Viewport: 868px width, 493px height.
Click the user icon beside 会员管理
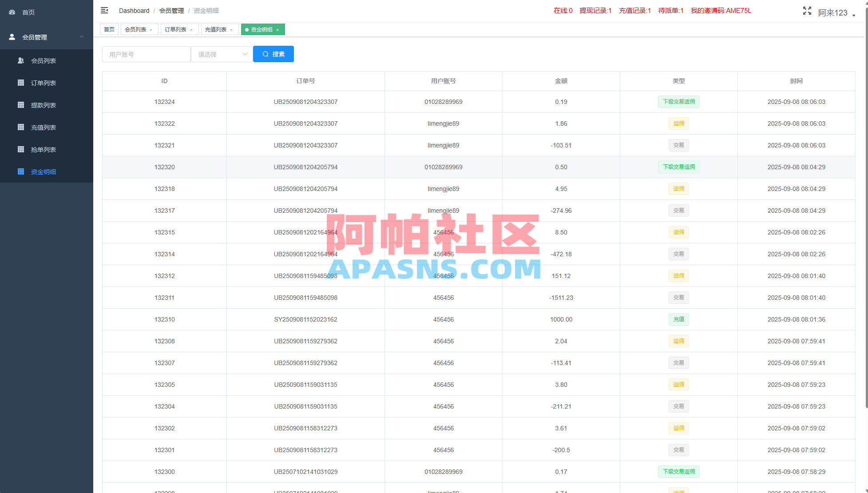pyautogui.click(x=12, y=37)
